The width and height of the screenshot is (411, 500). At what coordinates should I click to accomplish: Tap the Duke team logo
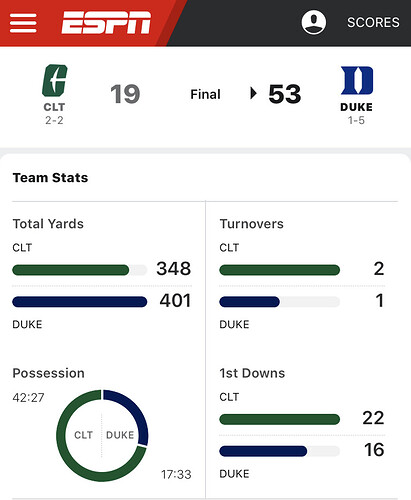(x=357, y=80)
